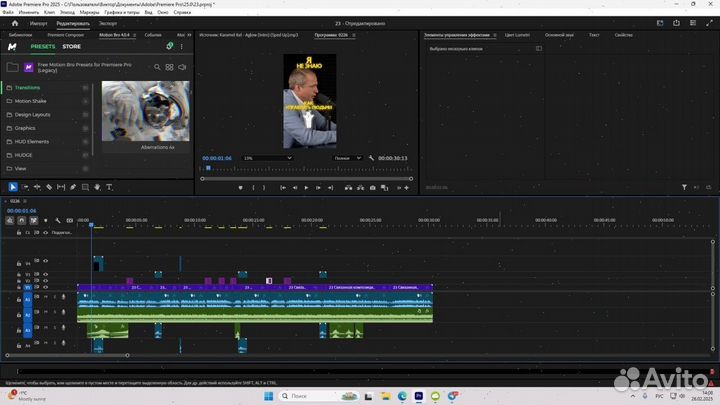Open Motion Bro panel menu
Image resolution: width=720 pixels, height=405 pixels.
[x=135, y=35]
